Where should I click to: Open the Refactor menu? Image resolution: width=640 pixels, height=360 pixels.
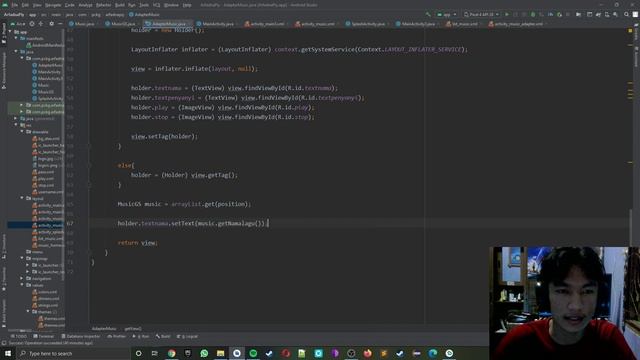pos(103,5)
